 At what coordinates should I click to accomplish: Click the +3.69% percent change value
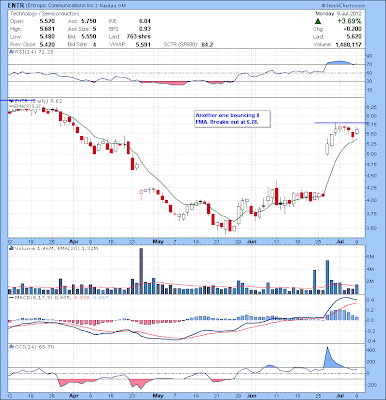point(349,21)
